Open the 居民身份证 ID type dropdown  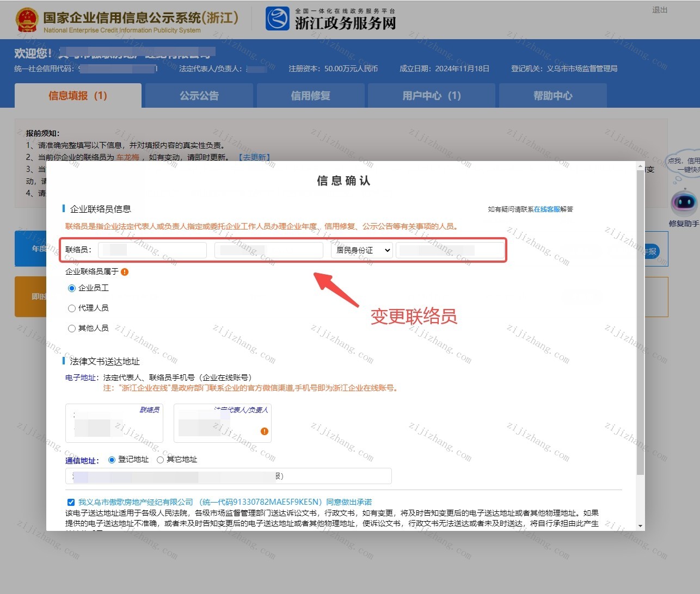(x=362, y=250)
